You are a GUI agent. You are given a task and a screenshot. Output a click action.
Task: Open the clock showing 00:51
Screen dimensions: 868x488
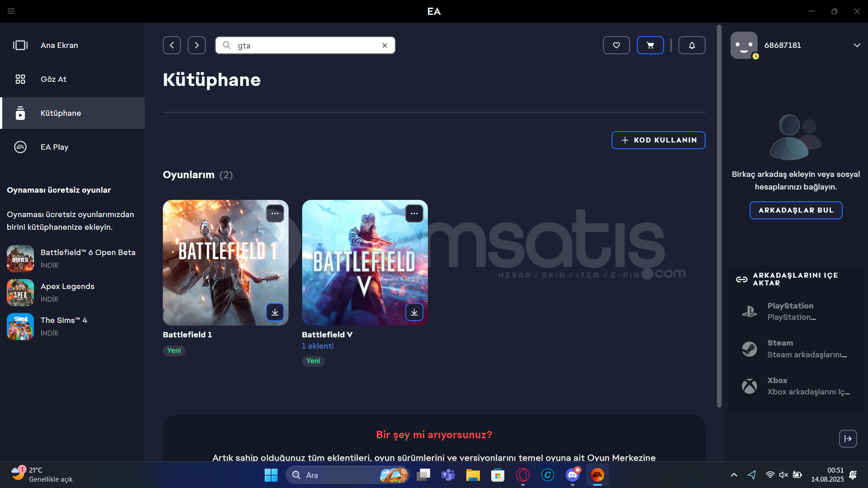(x=827, y=475)
